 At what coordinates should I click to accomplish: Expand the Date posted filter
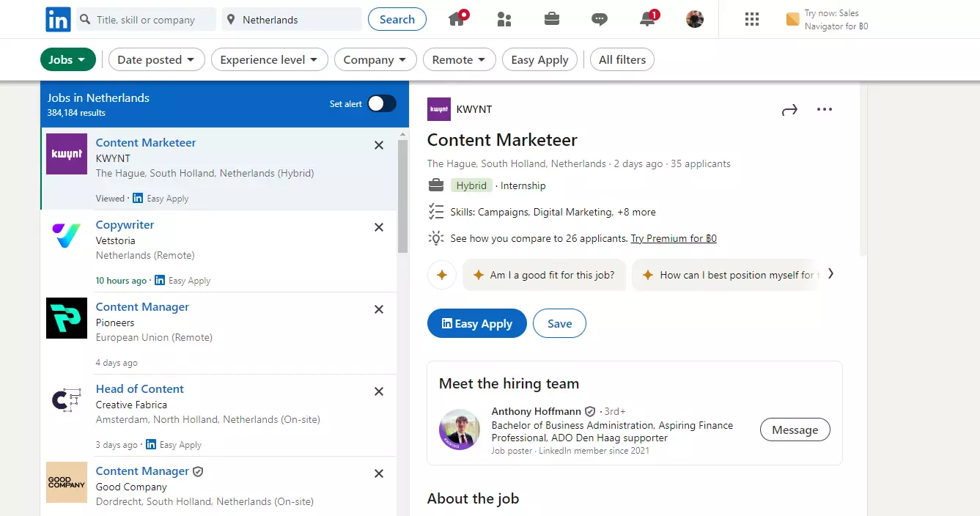tap(156, 60)
